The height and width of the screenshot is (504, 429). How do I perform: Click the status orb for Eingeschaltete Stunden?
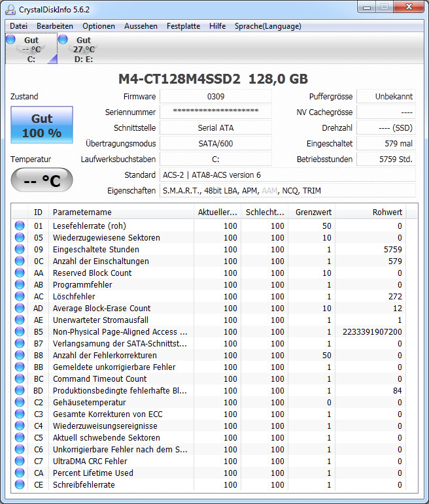pyautogui.click(x=20, y=249)
